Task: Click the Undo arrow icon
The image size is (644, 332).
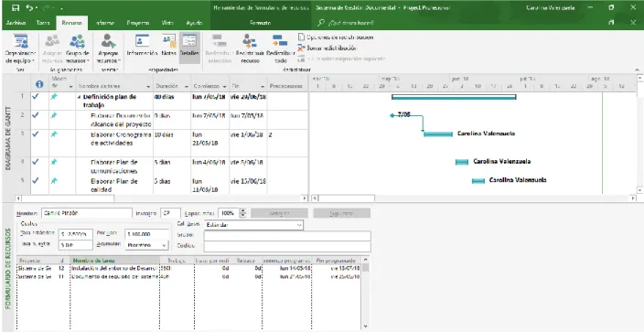Action: coord(29,8)
